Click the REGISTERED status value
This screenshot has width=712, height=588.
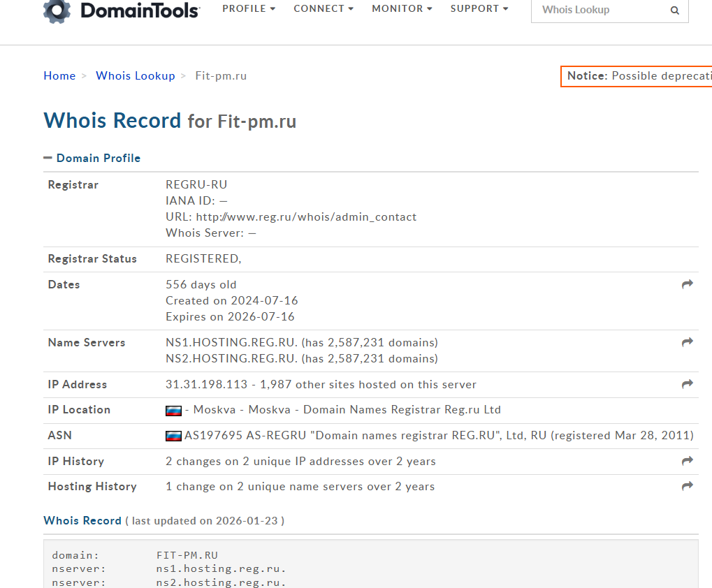click(x=203, y=258)
